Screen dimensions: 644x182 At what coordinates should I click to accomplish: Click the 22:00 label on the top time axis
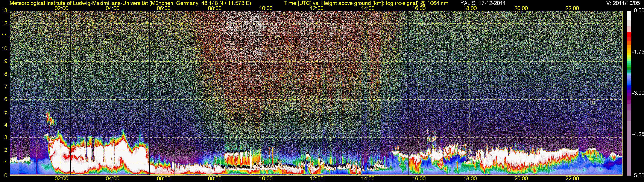[572, 8]
